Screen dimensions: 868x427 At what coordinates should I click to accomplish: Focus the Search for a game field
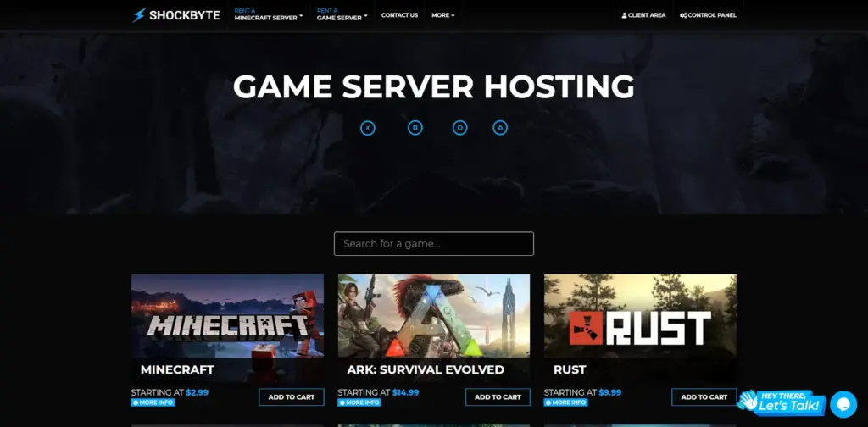click(433, 244)
